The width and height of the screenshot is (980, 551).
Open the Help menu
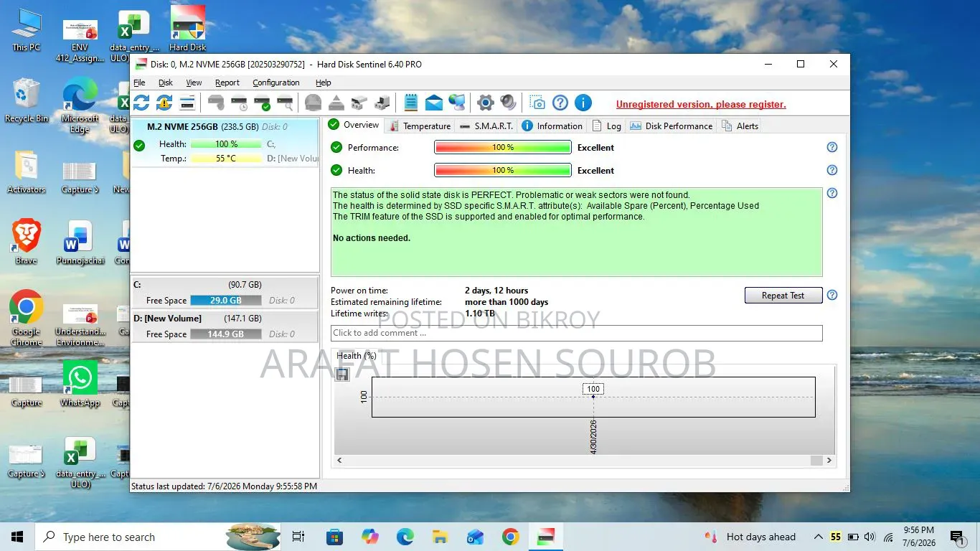tap(324, 83)
